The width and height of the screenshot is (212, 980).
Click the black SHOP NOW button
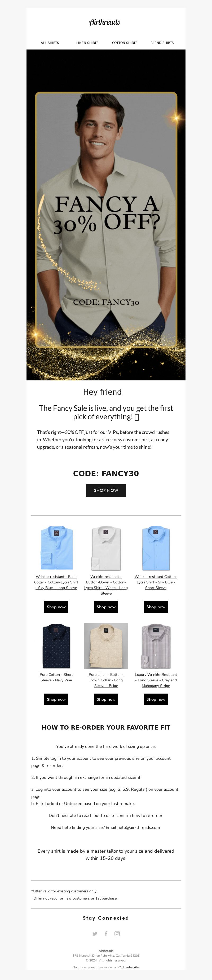106,490
